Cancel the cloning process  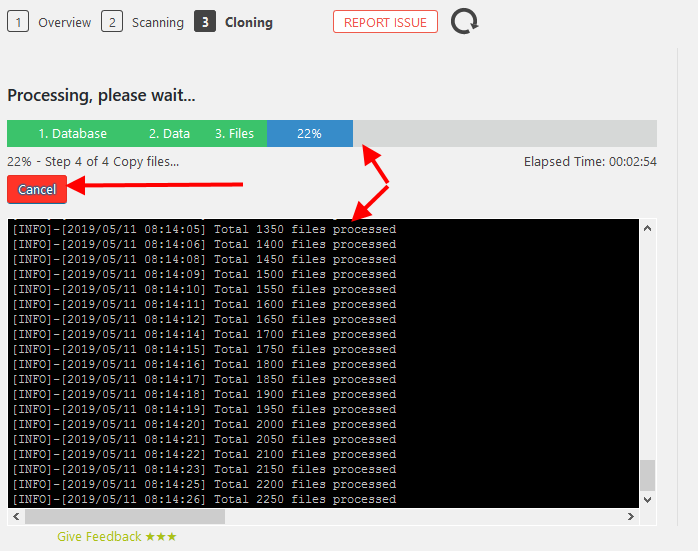37,189
